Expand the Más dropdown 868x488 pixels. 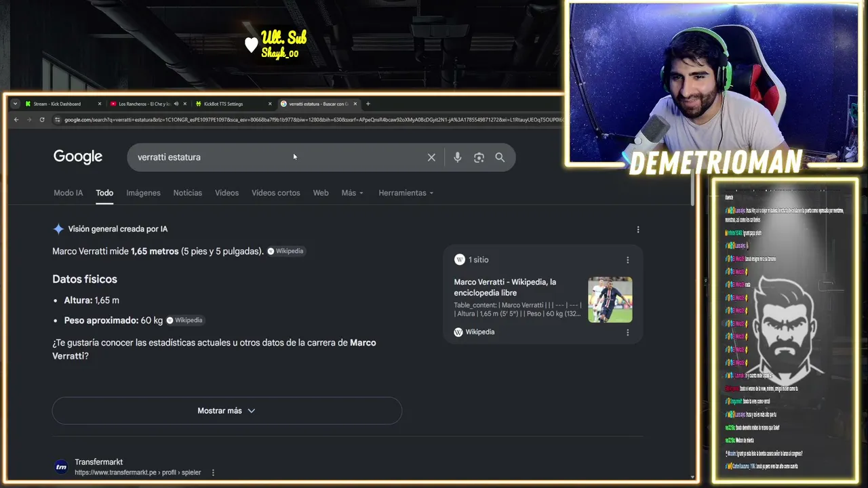pyautogui.click(x=353, y=193)
